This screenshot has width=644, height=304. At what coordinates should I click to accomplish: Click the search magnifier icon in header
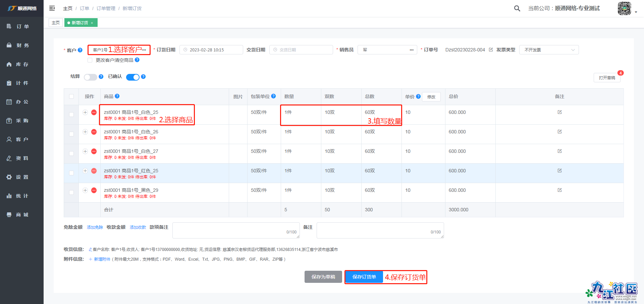(x=517, y=8)
